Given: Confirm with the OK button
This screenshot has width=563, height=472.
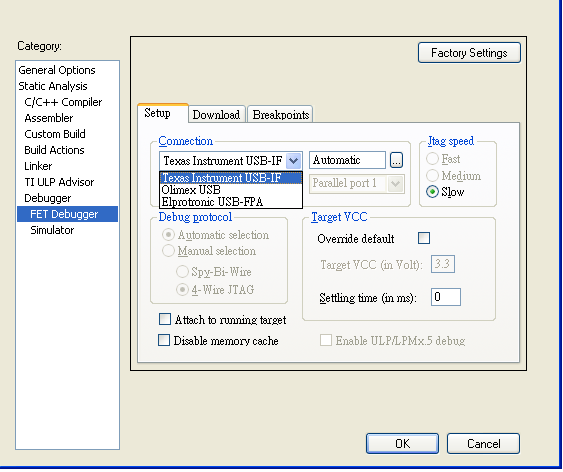Looking at the screenshot, I should coord(402,444).
